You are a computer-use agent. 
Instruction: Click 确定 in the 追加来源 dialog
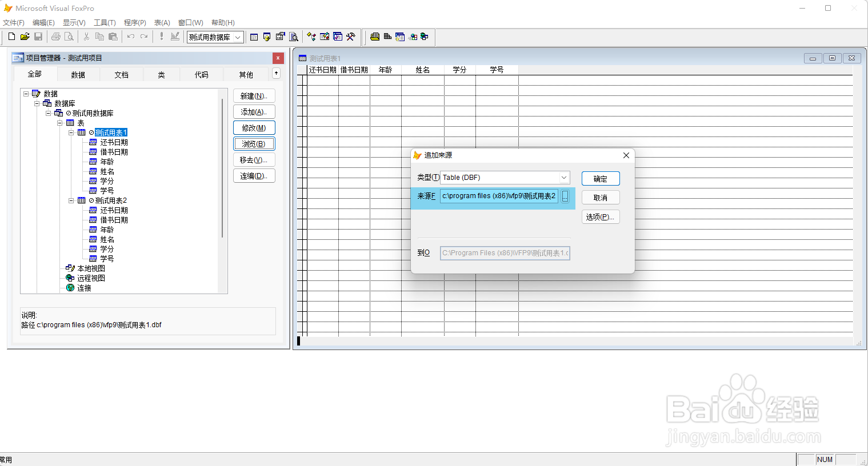click(600, 178)
